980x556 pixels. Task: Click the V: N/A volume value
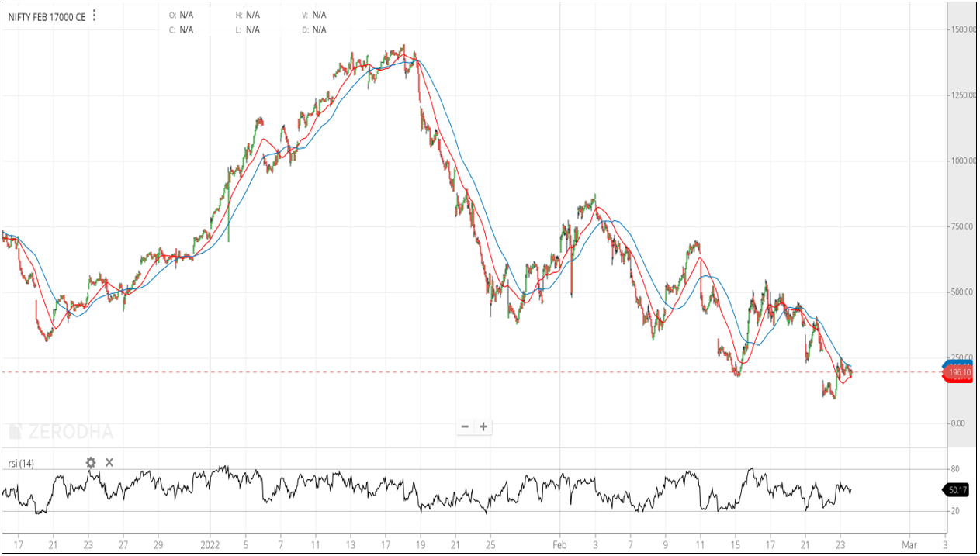[x=314, y=15]
